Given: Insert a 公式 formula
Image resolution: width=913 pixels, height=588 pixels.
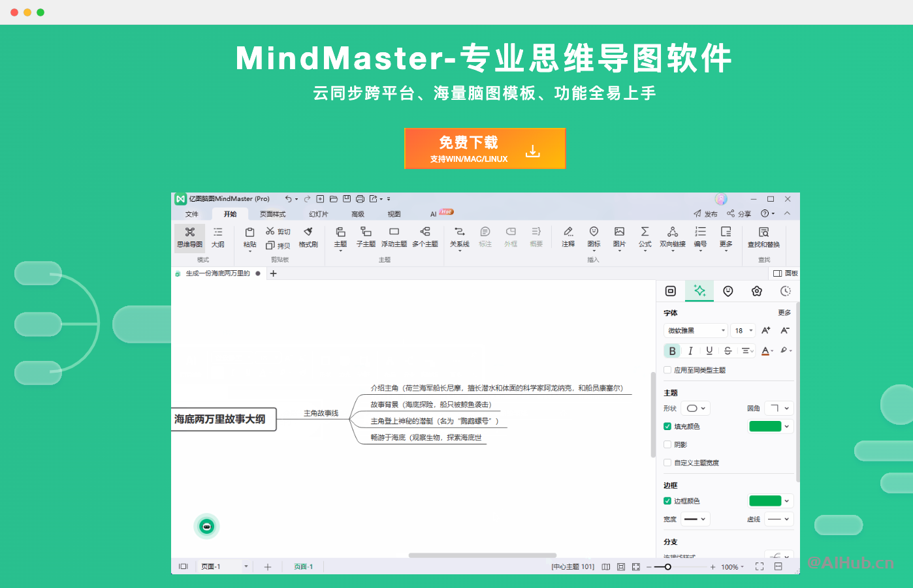Looking at the screenshot, I should pos(645,238).
